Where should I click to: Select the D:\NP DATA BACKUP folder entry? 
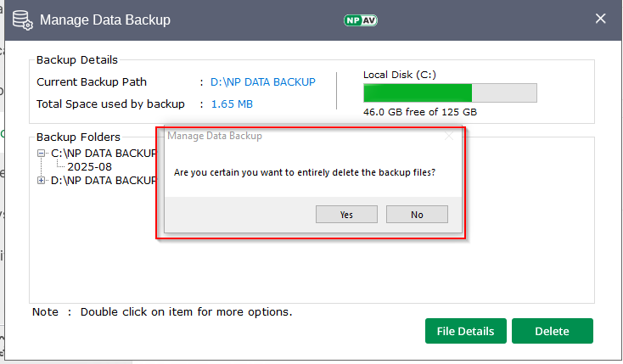point(104,181)
